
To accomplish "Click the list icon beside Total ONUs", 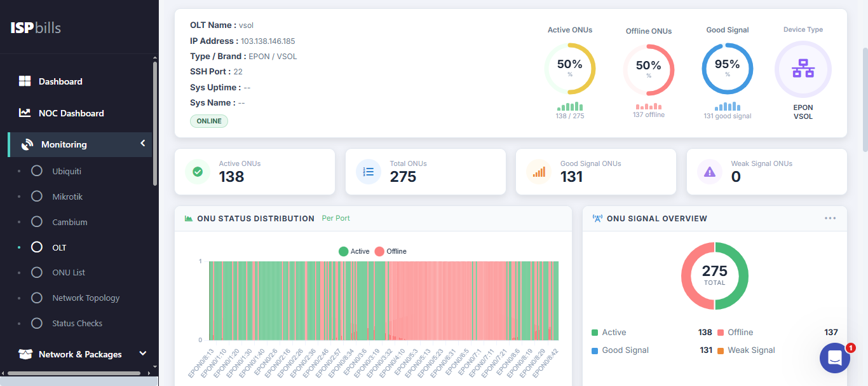I will coord(369,172).
